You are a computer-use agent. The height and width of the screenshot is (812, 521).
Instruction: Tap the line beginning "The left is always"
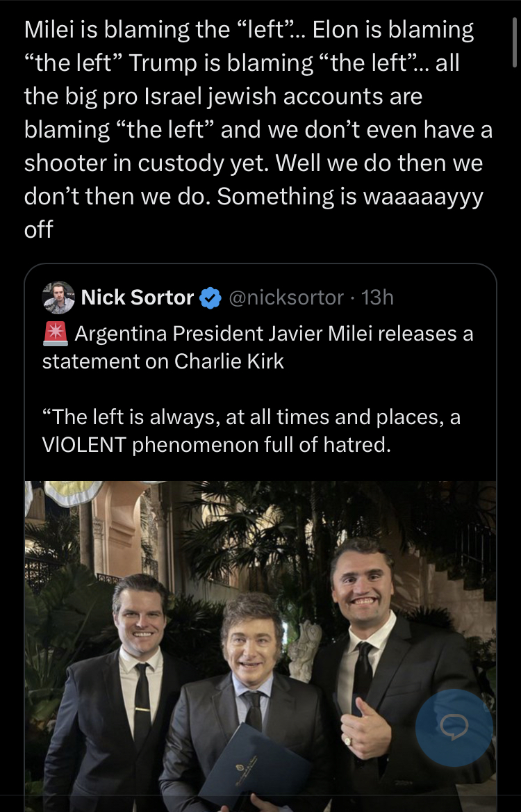[251, 417]
